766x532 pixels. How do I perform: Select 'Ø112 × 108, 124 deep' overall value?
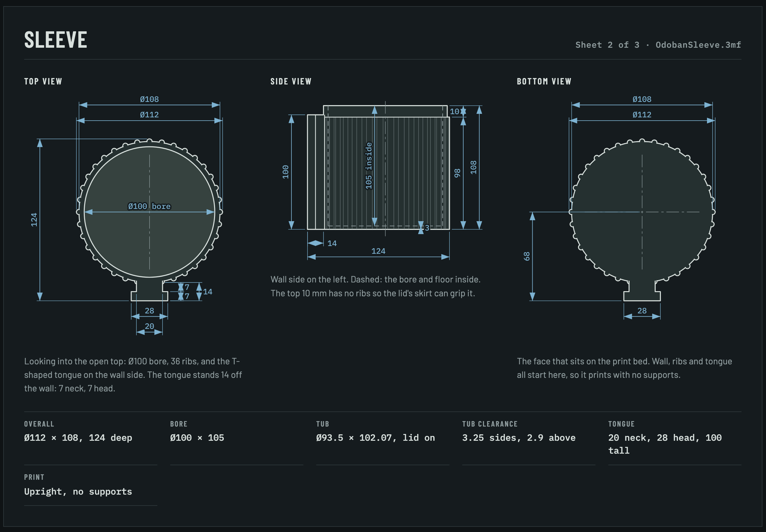(78, 438)
